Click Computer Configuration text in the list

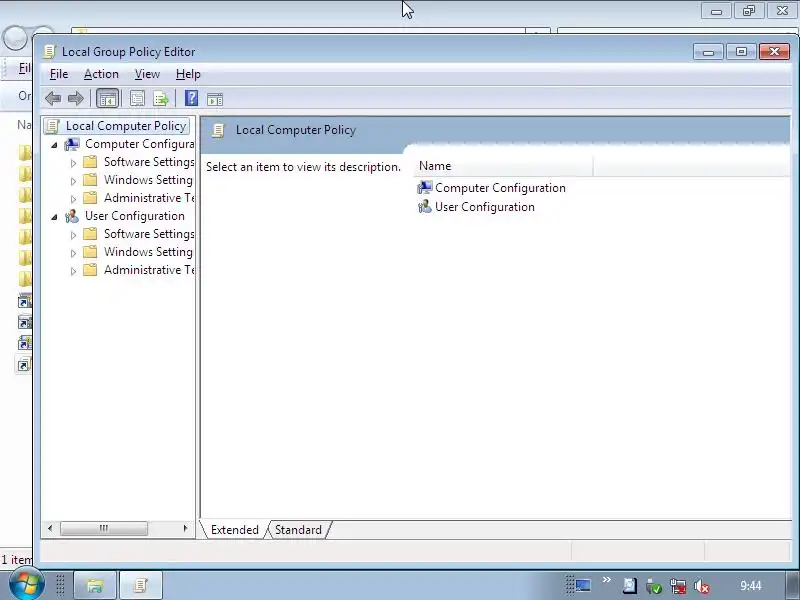500,188
